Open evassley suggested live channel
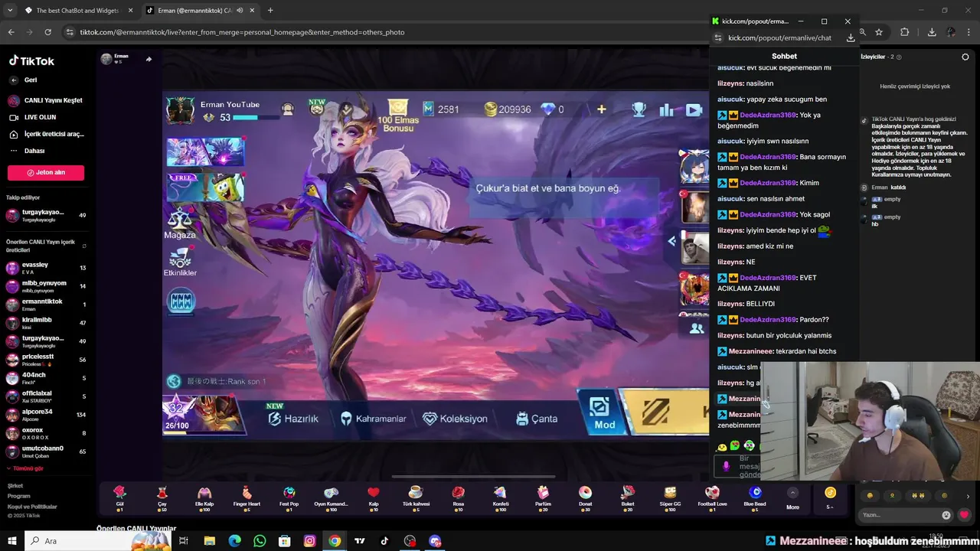 (46, 268)
